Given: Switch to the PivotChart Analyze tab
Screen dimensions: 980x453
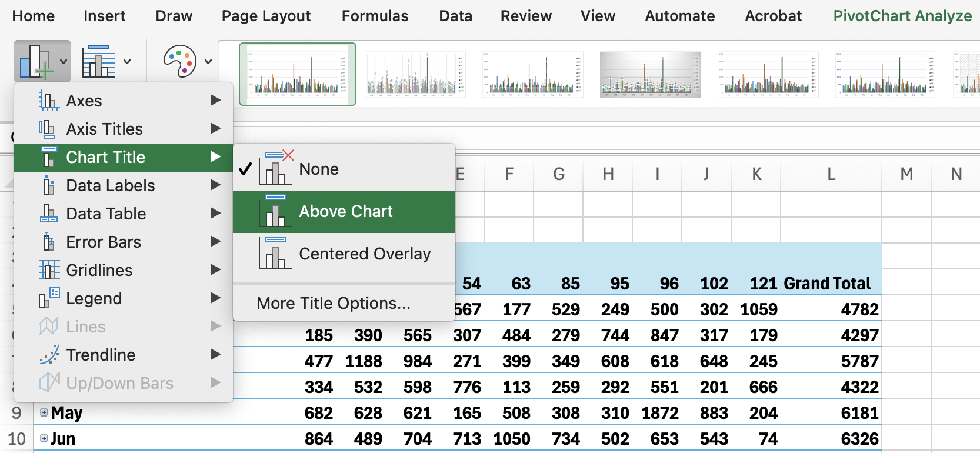Looking at the screenshot, I should (903, 16).
